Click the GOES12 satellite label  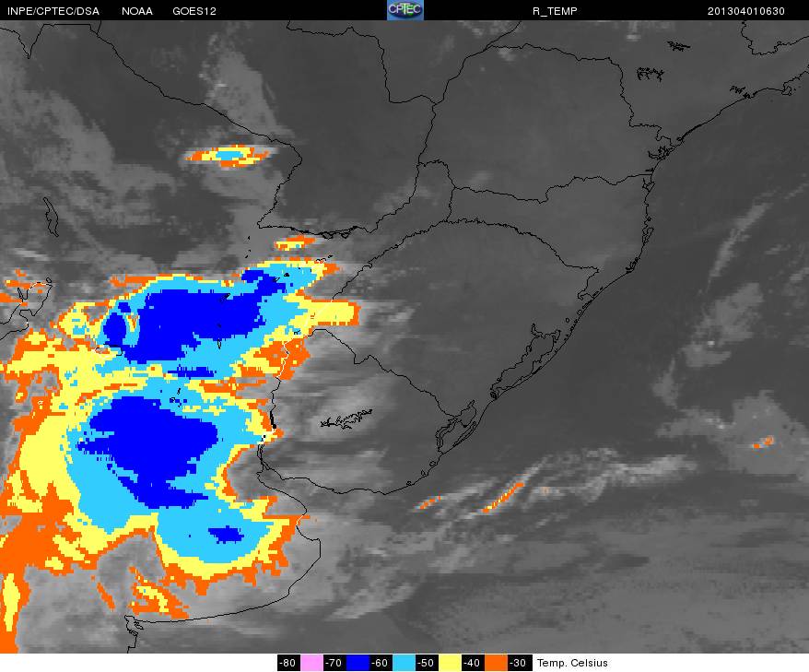194,11
